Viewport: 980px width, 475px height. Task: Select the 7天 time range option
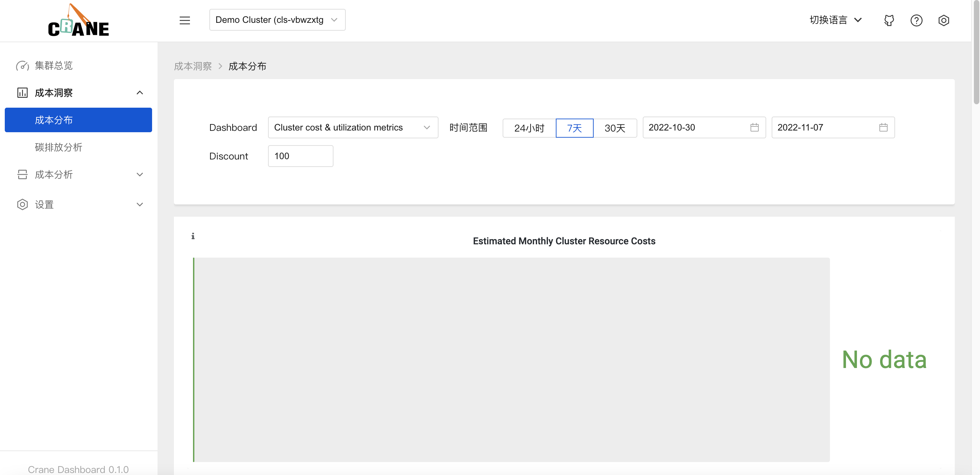click(x=575, y=128)
